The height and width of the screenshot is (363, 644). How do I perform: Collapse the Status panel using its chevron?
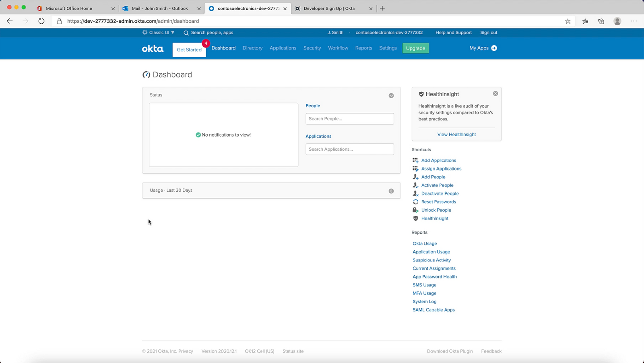(x=391, y=95)
